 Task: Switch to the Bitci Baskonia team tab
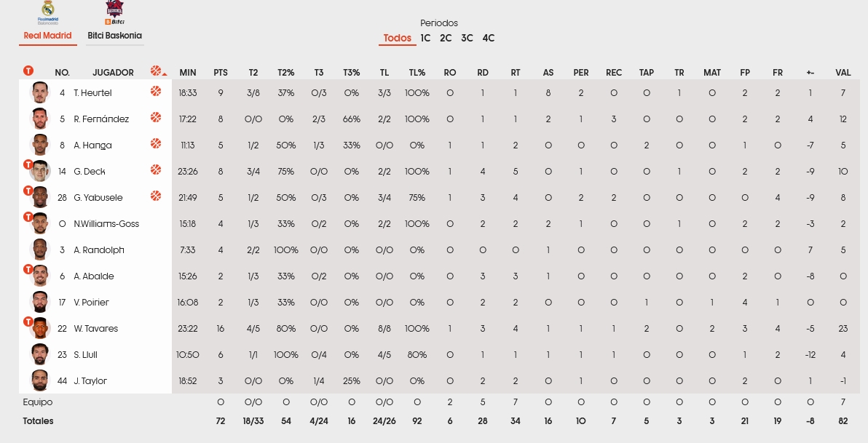(x=114, y=36)
